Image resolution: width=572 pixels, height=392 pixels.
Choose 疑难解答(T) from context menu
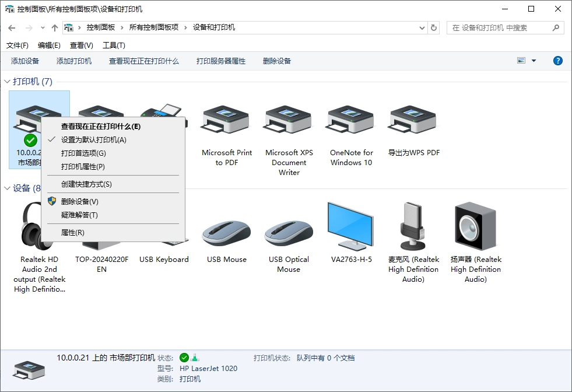113,215
